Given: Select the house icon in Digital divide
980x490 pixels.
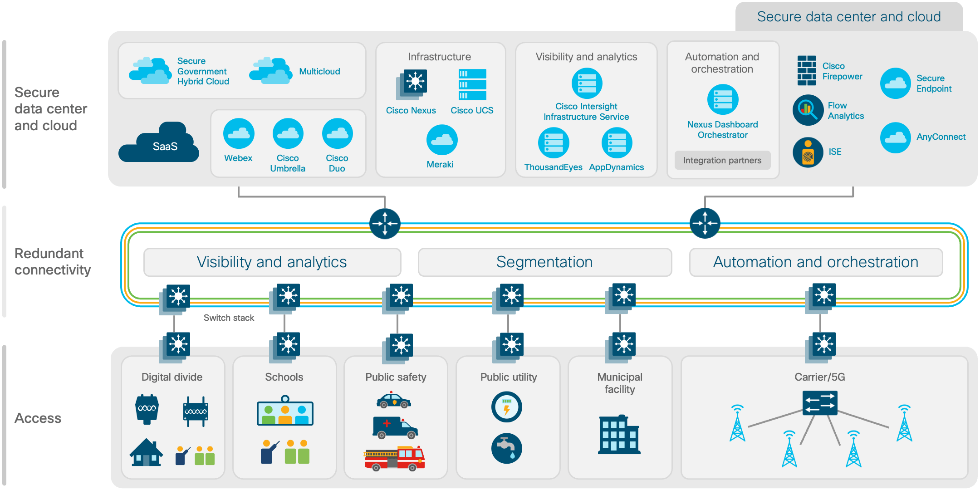Looking at the screenshot, I should [x=146, y=452].
